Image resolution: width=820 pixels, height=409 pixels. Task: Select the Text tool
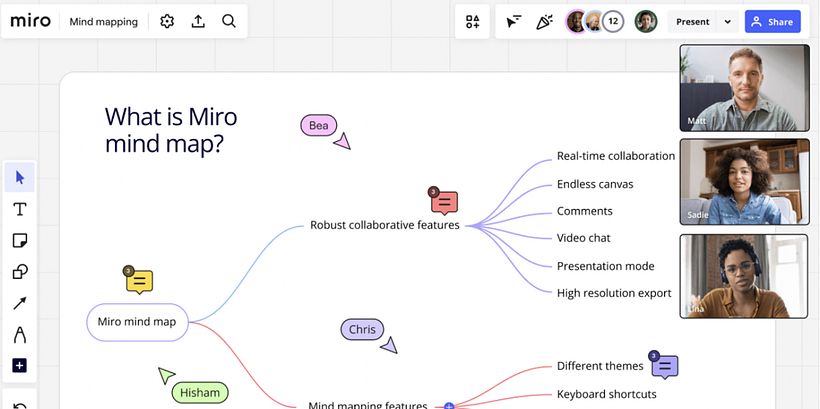20,209
